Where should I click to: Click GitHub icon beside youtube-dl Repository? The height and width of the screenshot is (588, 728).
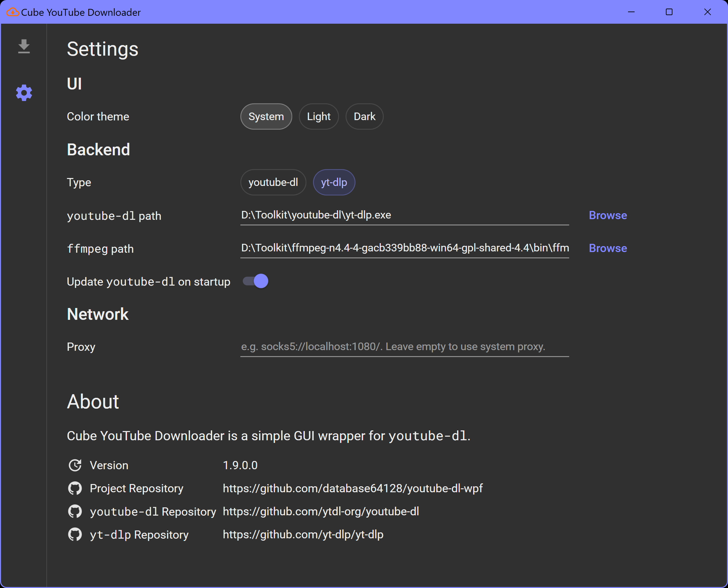75,511
